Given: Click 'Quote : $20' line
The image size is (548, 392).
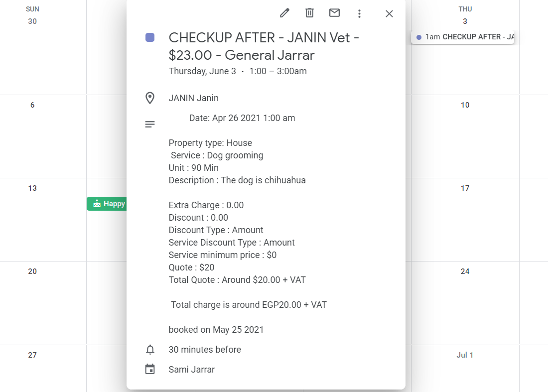Looking at the screenshot, I should pyautogui.click(x=191, y=267).
